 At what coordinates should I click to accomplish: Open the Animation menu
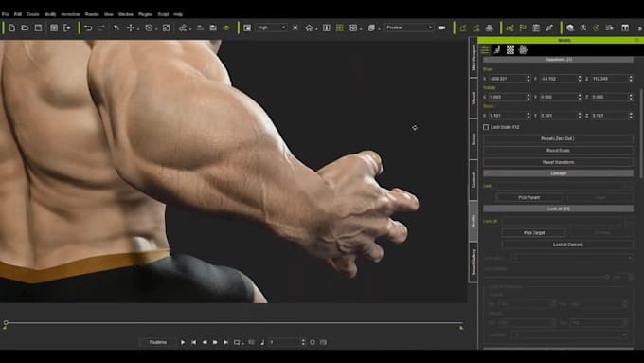71,14
